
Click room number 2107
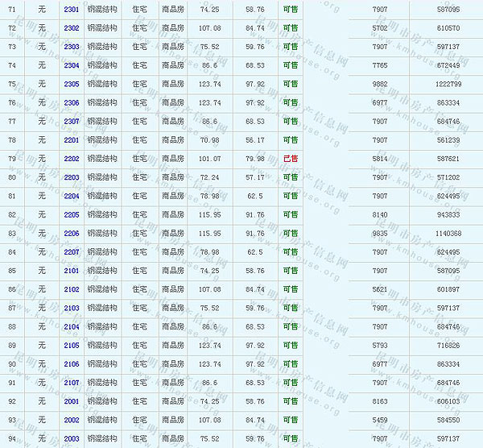point(71,383)
